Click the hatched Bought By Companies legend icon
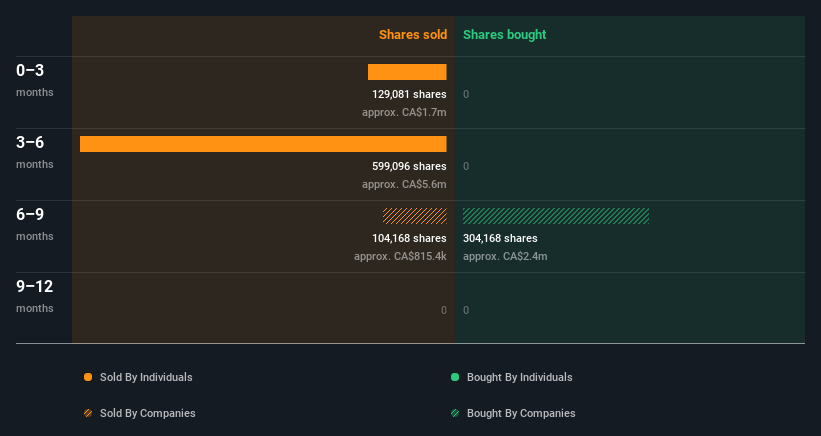The width and height of the screenshot is (821, 436). (x=455, y=413)
